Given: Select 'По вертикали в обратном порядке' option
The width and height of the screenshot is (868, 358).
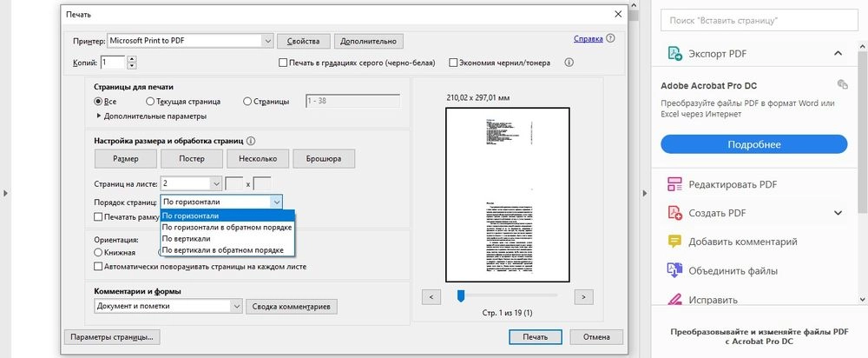Looking at the screenshot, I should coord(228,250).
